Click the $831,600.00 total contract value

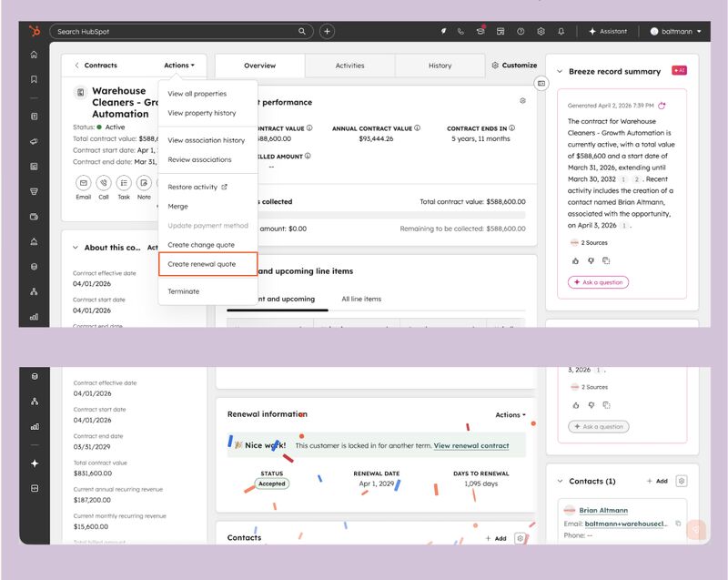[x=93, y=473]
